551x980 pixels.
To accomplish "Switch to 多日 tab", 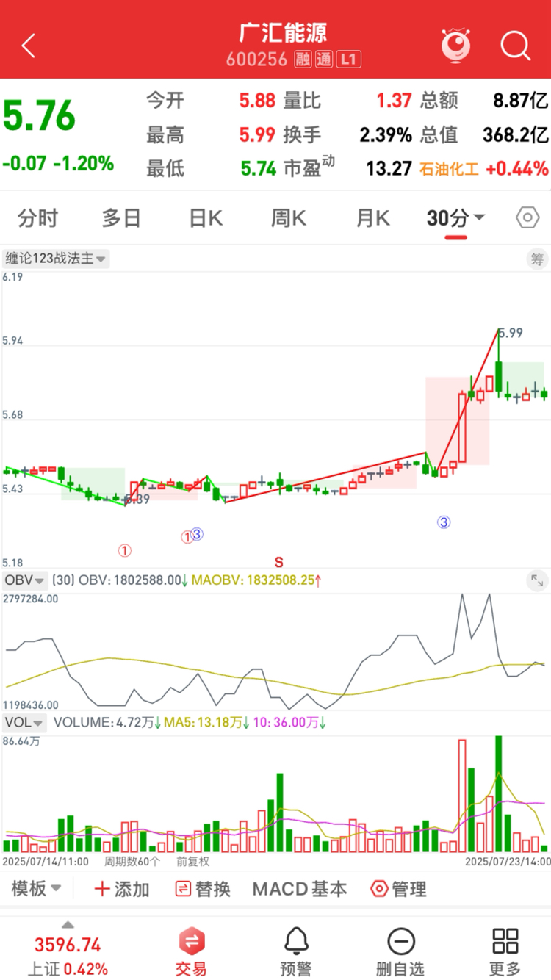I will [121, 218].
